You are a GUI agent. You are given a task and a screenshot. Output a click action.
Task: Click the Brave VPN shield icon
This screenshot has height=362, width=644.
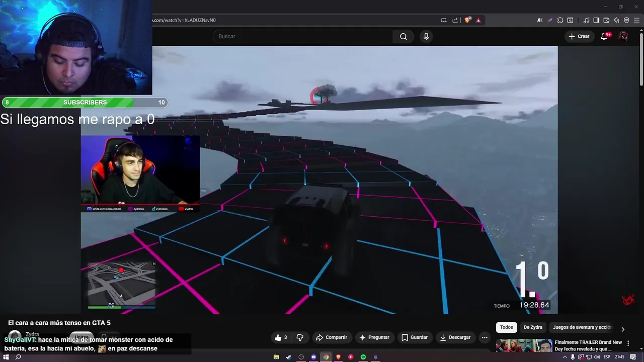coord(626,20)
